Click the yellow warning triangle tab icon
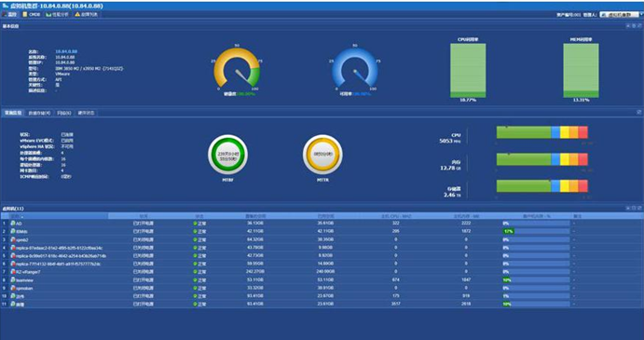Screen dimensions: 644x340 click(77, 14)
